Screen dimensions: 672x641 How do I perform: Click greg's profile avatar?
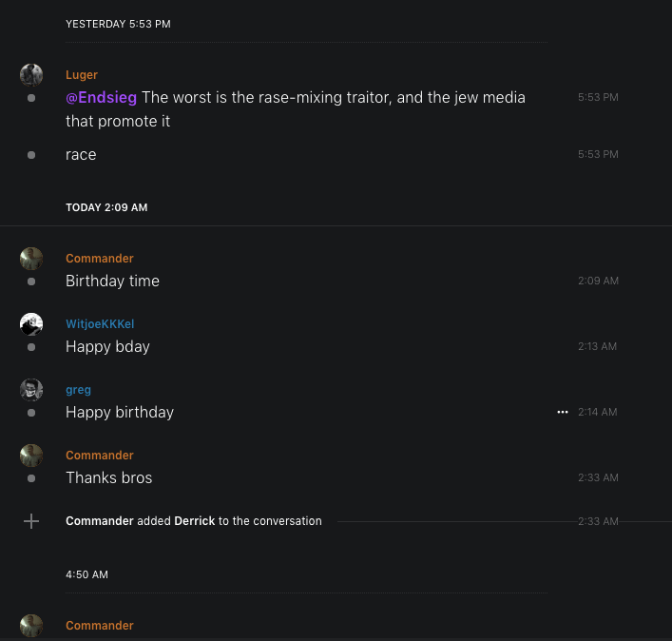[x=31, y=390]
